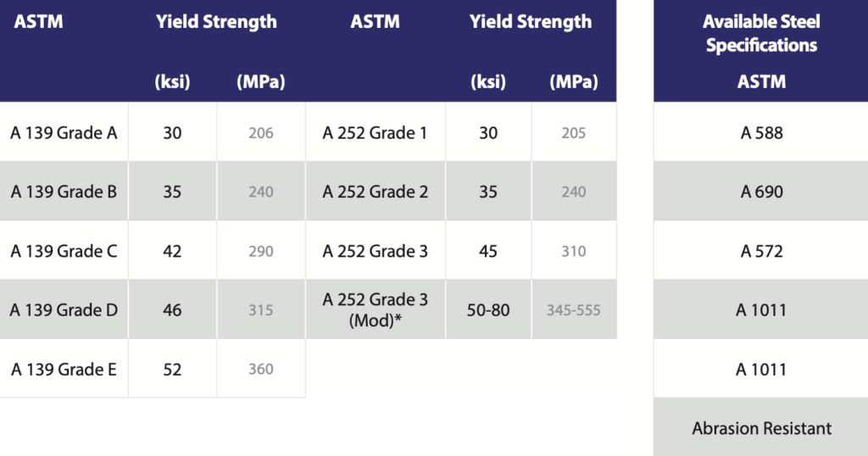The height and width of the screenshot is (456, 868).
Task: Click the A 252 Grade 1 cell
Action: [x=376, y=133]
